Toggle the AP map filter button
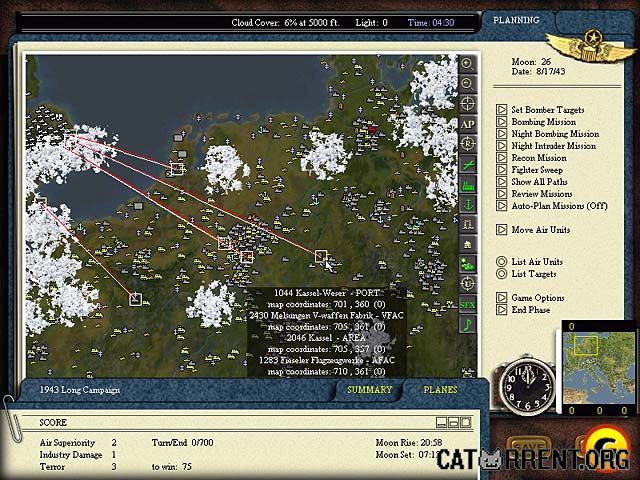Screen dimensions: 640x480 click(x=467, y=124)
